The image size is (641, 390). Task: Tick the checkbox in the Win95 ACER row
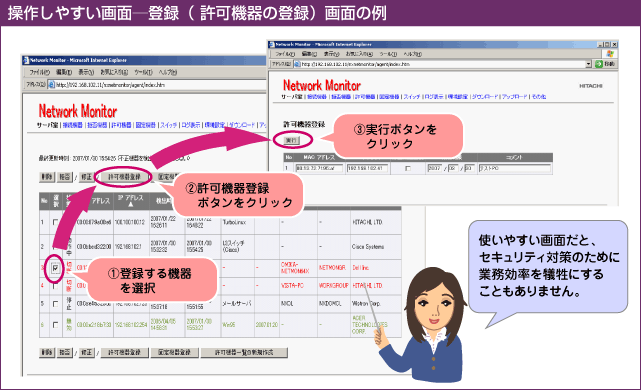pyautogui.click(x=55, y=325)
